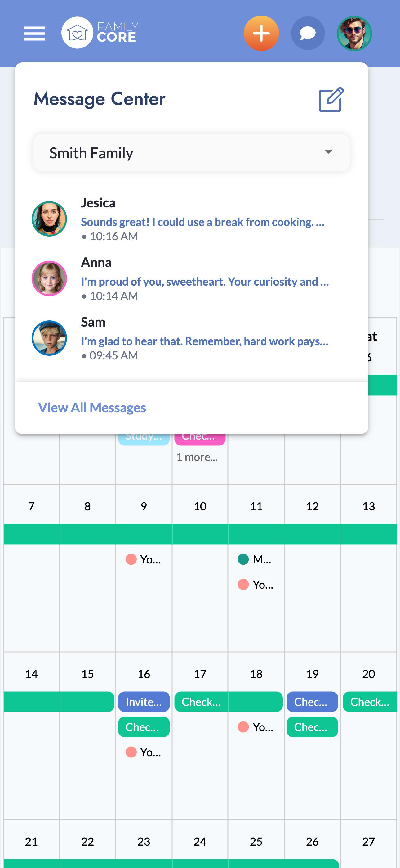Screen dimensions: 400x868
Task: Open Jesica's avatar in the message list
Action: (49, 219)
